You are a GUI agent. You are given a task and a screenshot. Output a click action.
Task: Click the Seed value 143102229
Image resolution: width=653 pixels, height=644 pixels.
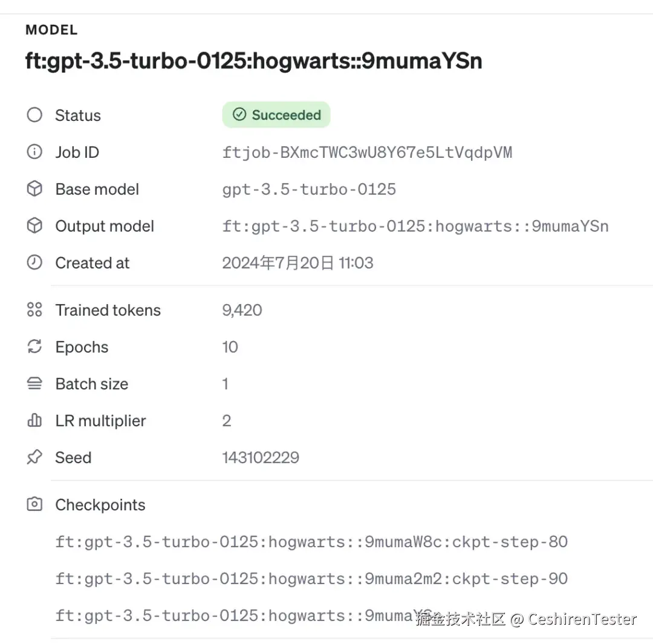(x=261, y=458)
